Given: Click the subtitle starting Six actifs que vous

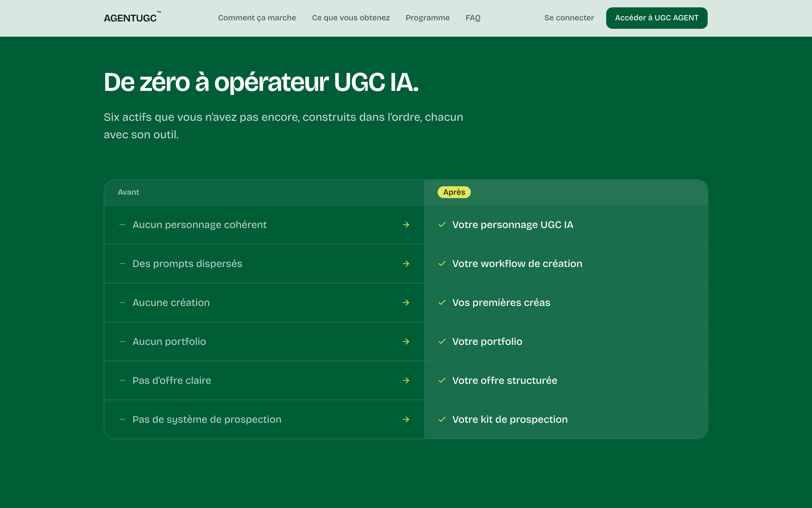Looking at the screenshot, I should [283, 126].
